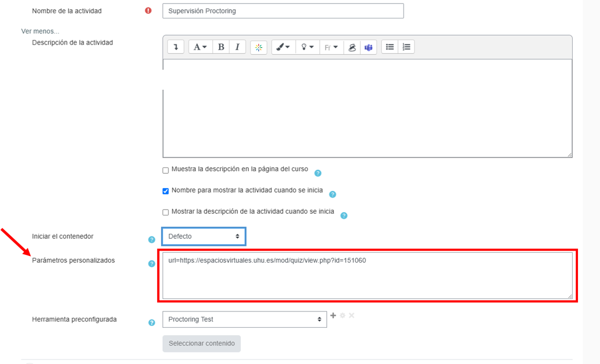The image size is (600, 364).
Task: Click the plus icon beside Proctoring Test
Action: pyautogui.click(x=333, y=315)
